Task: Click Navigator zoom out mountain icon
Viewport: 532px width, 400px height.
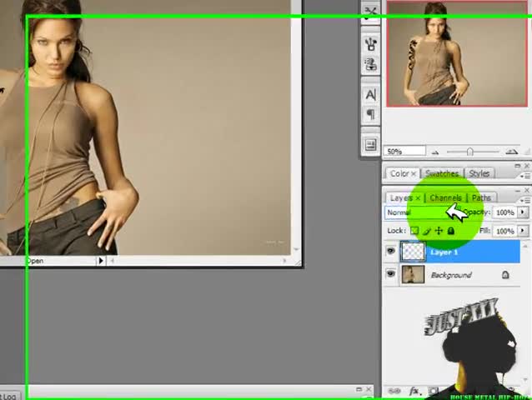Action: [435, 152]
